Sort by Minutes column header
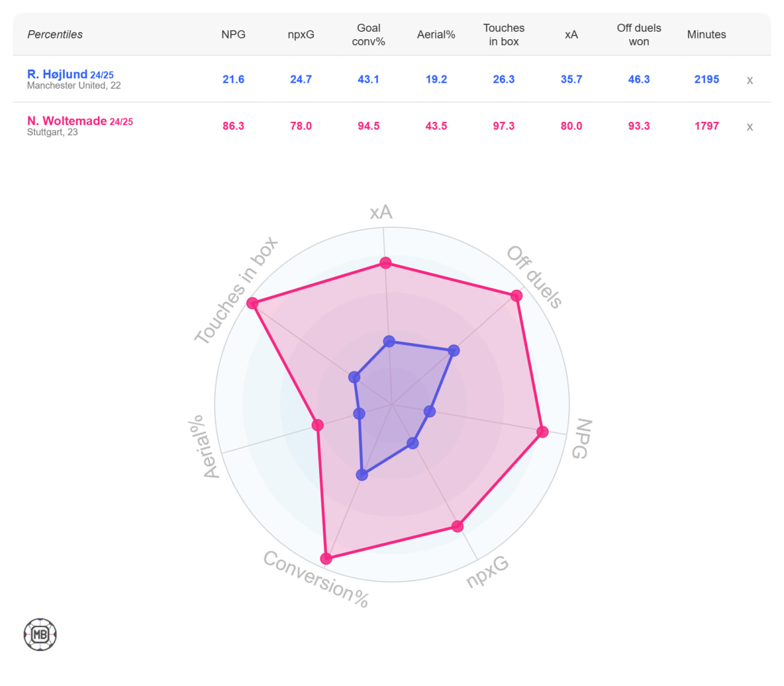 coord(706,35)
